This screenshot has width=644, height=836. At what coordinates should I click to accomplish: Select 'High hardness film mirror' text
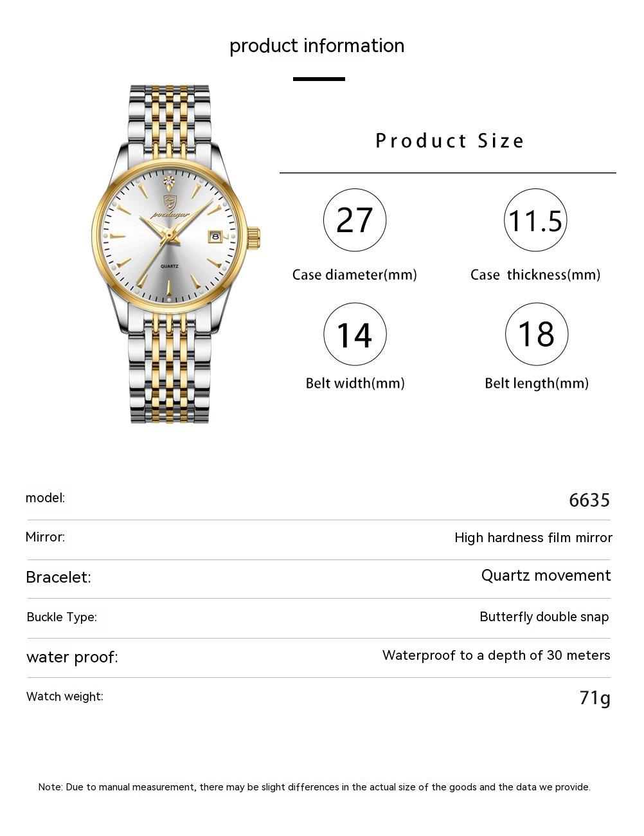pos(533,538)
